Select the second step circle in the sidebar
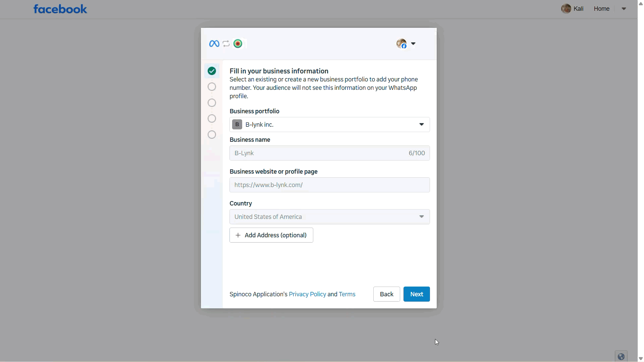The image size is (644, 362). pos(212,87)
